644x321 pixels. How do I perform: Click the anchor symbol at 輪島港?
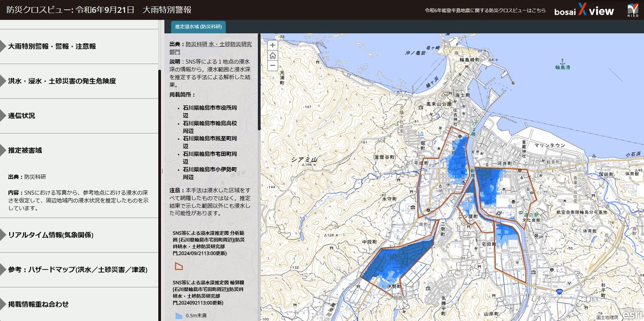563,62
